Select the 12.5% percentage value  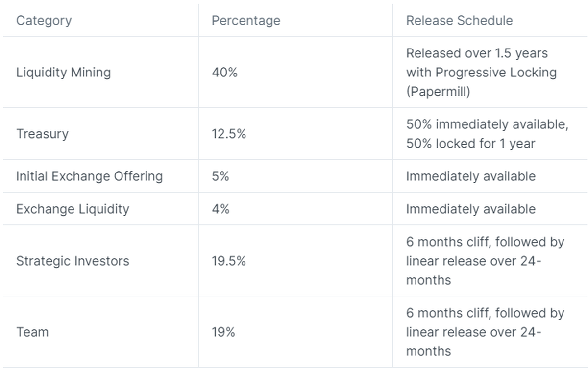pos(229,134)
